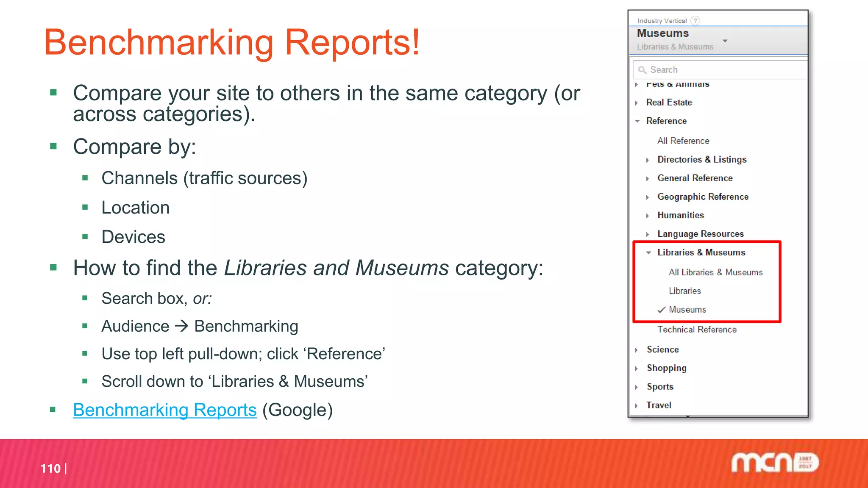Click the Shopping label
The height and width of the screenshot is (488, 868).
pos(666,368)
